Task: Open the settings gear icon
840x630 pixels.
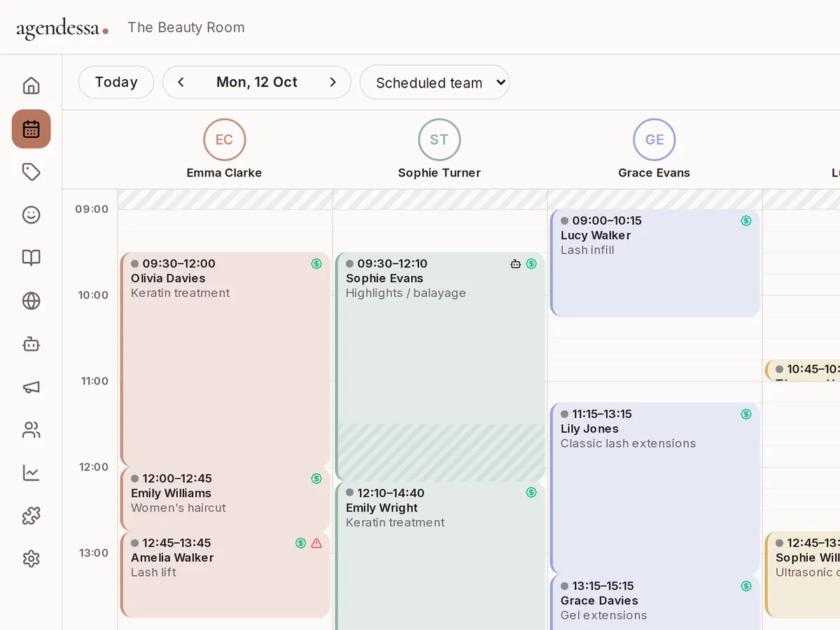Action: [x=31, y=559]
